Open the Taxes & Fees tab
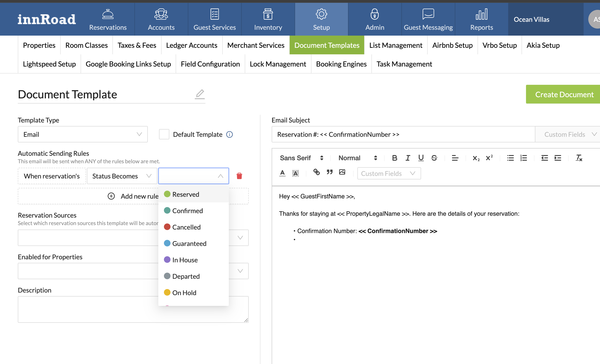Screen dimensions: 600x364 point(137,45)
